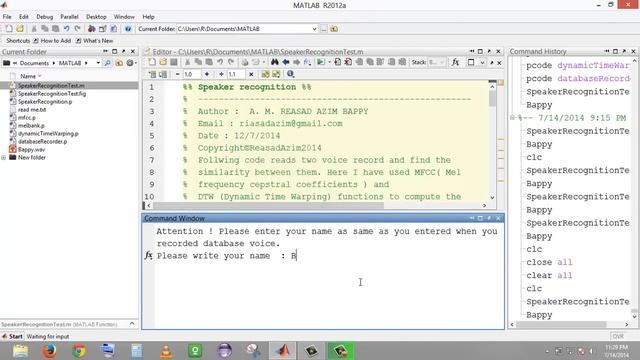640x360 pixels.
Task: Open Current Folder panel gear actions dropdown
Action: tap(131, 63)
